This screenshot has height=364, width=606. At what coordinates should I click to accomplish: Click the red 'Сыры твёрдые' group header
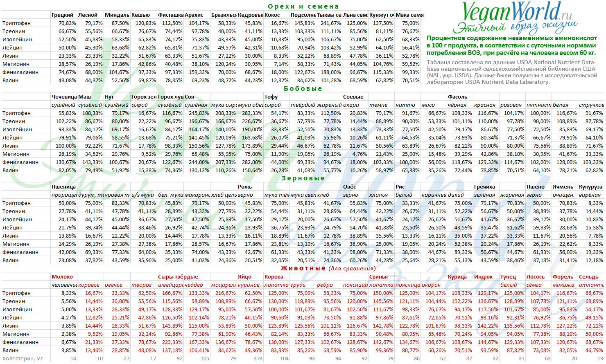[178, 276]
